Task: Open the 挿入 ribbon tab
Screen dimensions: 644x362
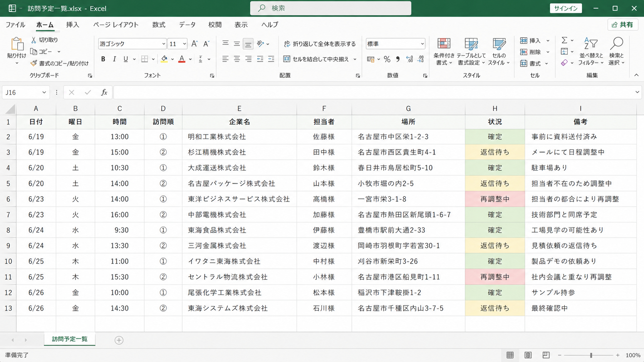Action: click(72, 25)
